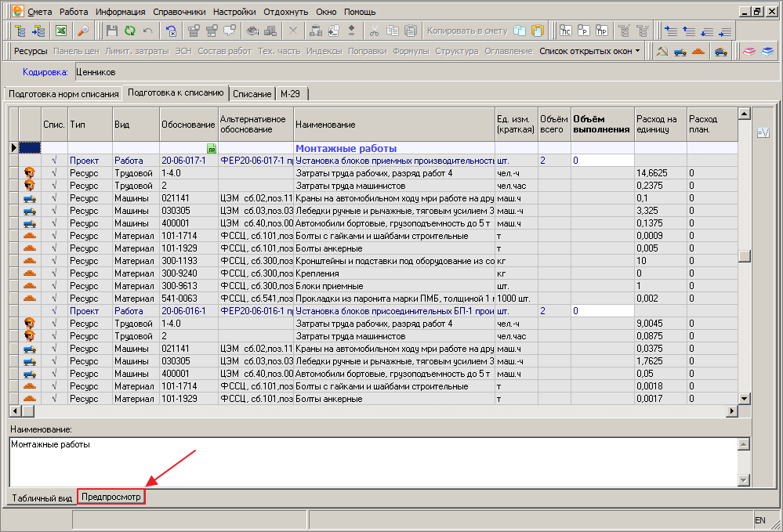The height and width of the screenshot is (532, 783).
Task: Click the orange bricks materials icon
Action: [x=699, y=52]
